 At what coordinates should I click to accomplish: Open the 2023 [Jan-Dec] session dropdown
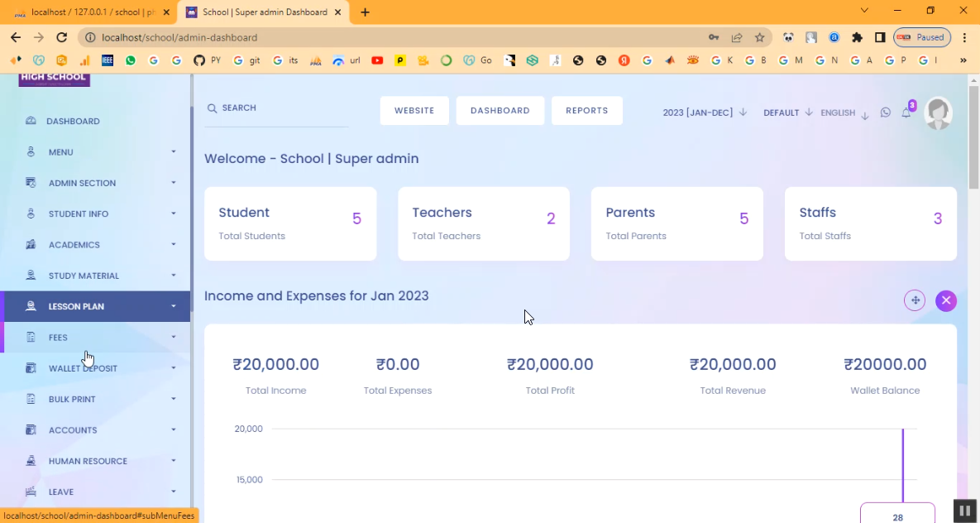[x=705, y=113]
